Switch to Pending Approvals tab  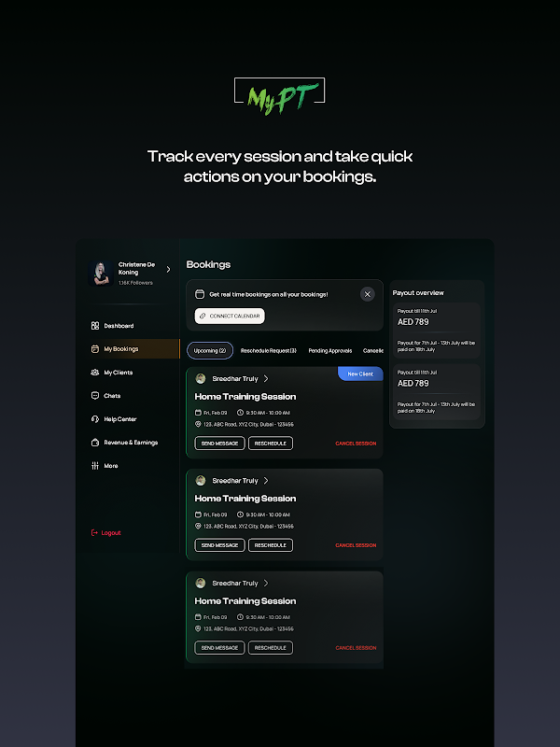point(330,351)
